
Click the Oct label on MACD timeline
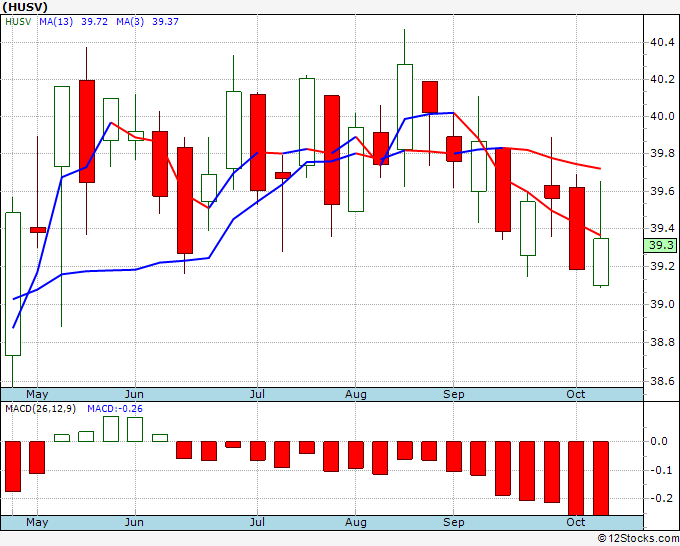pyautogui.click(x=575, y=522)
